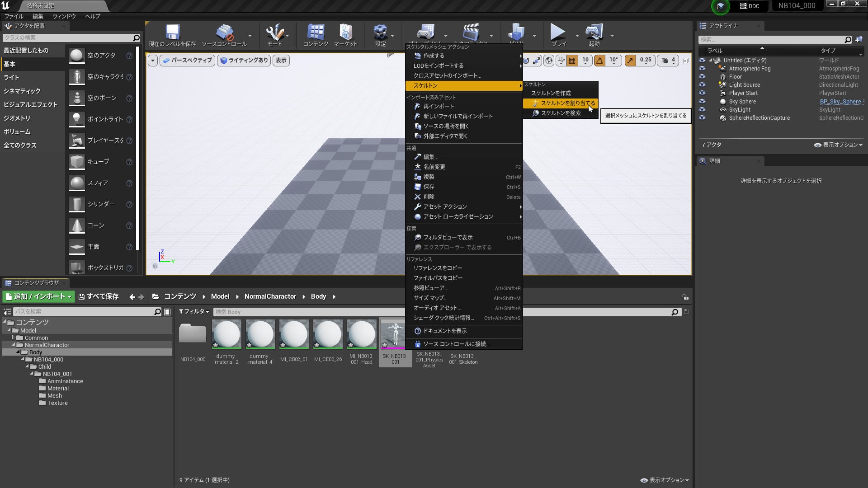The width and height of the screenshot is (868, 488).
Task: Select the Point Light actor icon
Action: (77, 119)
